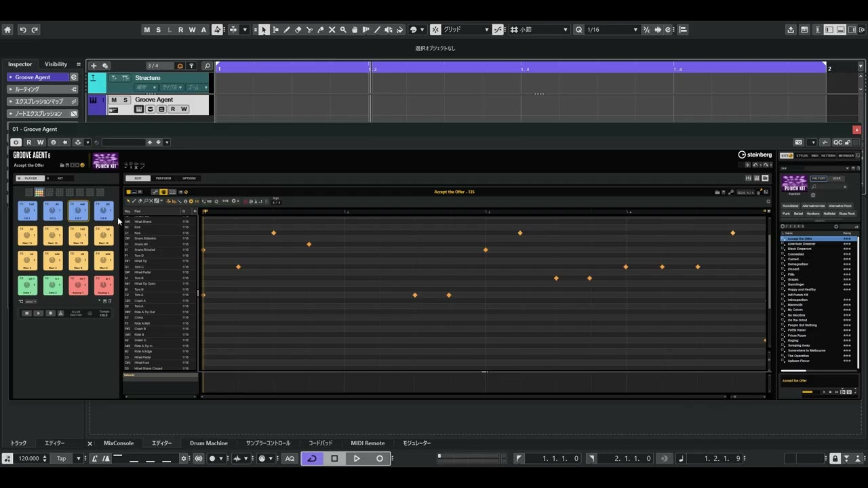This screenshot has width=868, height=488.
Task: Expand the エクスプレッションマップ inspector section
Action: 42,102
